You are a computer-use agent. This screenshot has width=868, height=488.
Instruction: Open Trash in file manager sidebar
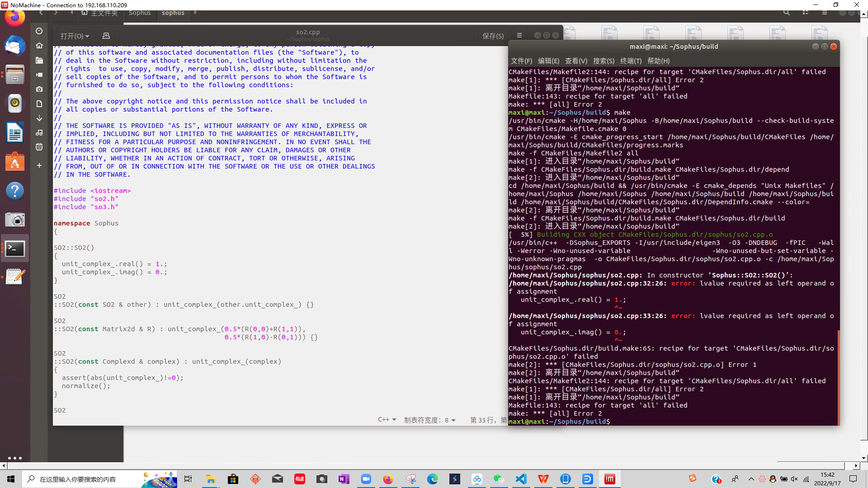coord(39,147)
